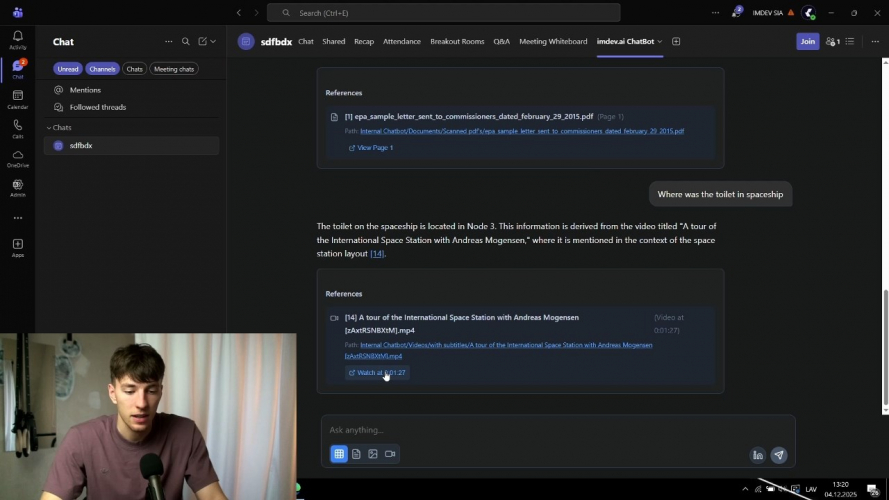Switch to the Attendance tab
Screen dimensions: 889x500
tap(401, 41)
